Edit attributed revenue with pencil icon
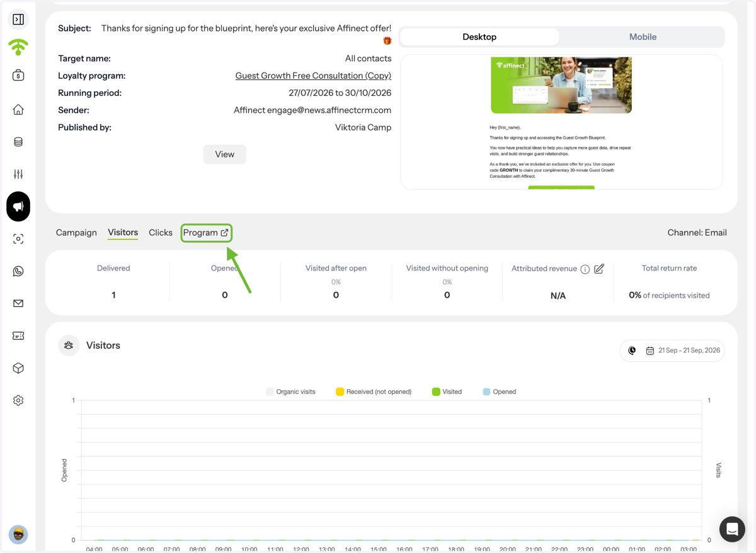The image size is (756, 553). [599, 269]
